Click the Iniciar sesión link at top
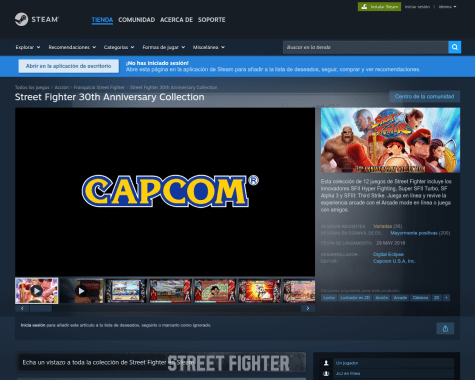This screenshot has height=380, width=475. [x=417, y=7]
